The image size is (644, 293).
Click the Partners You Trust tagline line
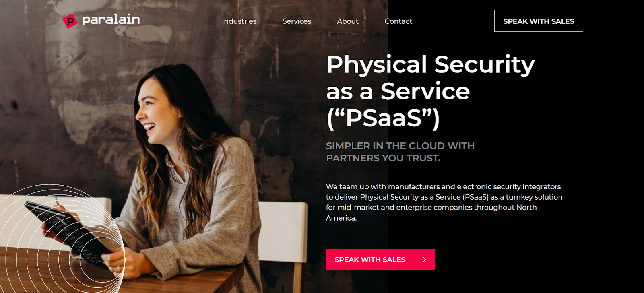point(383,158)
